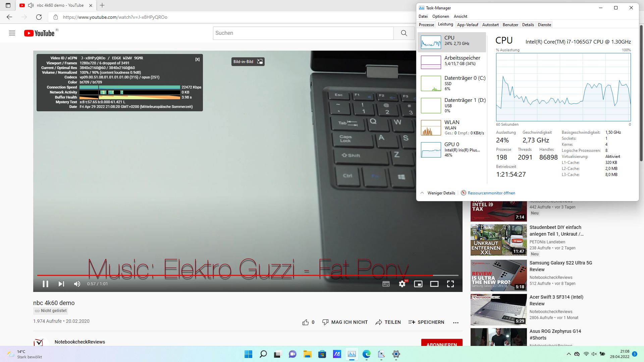Collapse Task Manager via Weniger Details
The image size is (644, 362).
(438, 193)
